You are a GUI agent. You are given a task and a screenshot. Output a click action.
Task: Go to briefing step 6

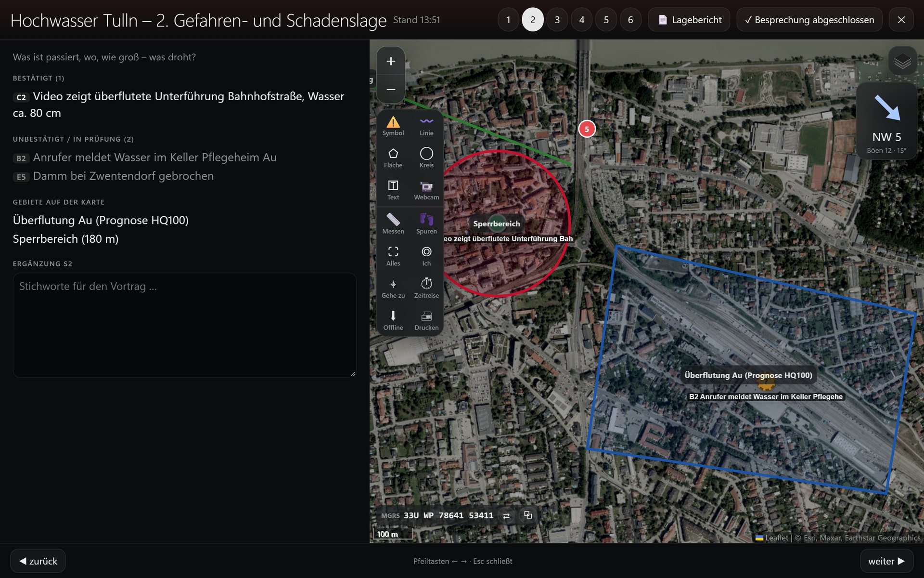click(x=630, y=20)
